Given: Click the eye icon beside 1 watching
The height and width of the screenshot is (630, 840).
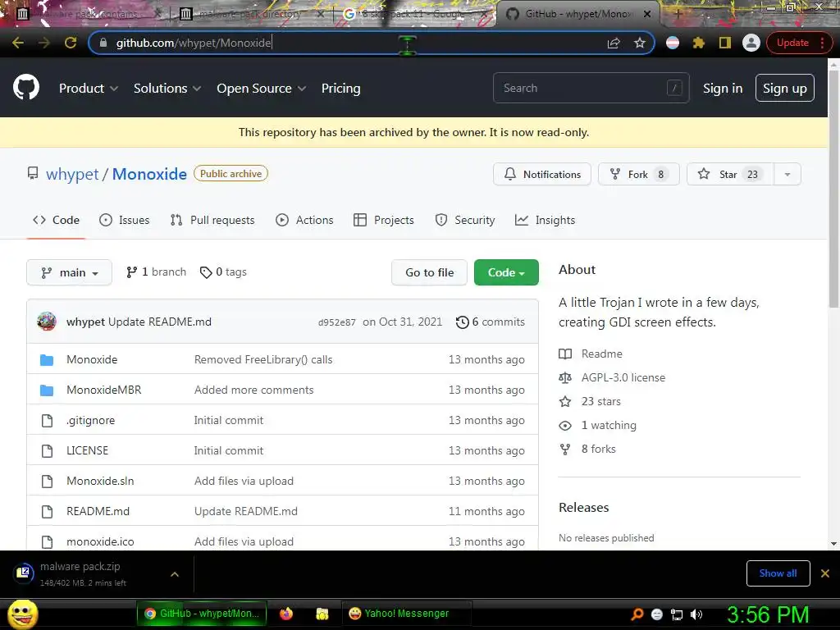Looking at the screenshot, I should pos(565,426).
